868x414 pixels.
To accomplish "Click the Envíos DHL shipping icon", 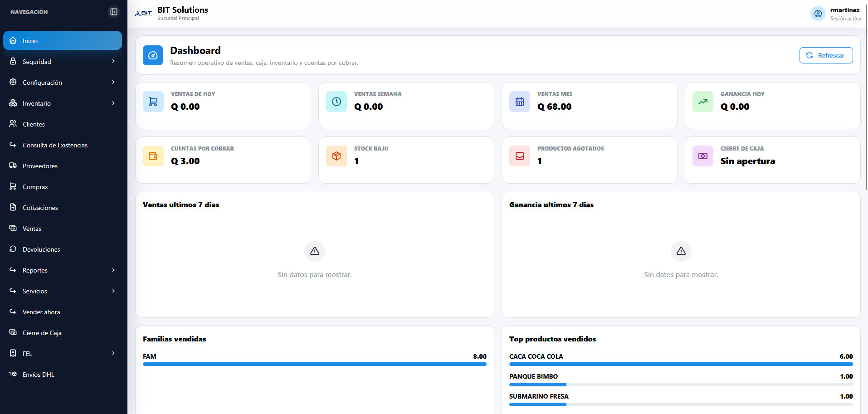I will click(x=13, y=374).
